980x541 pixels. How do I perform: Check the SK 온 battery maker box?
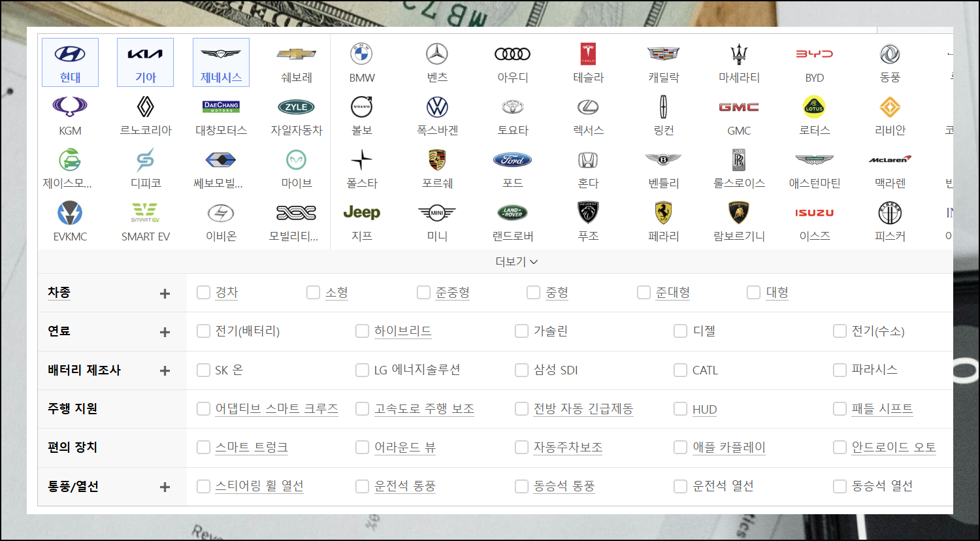203,370
